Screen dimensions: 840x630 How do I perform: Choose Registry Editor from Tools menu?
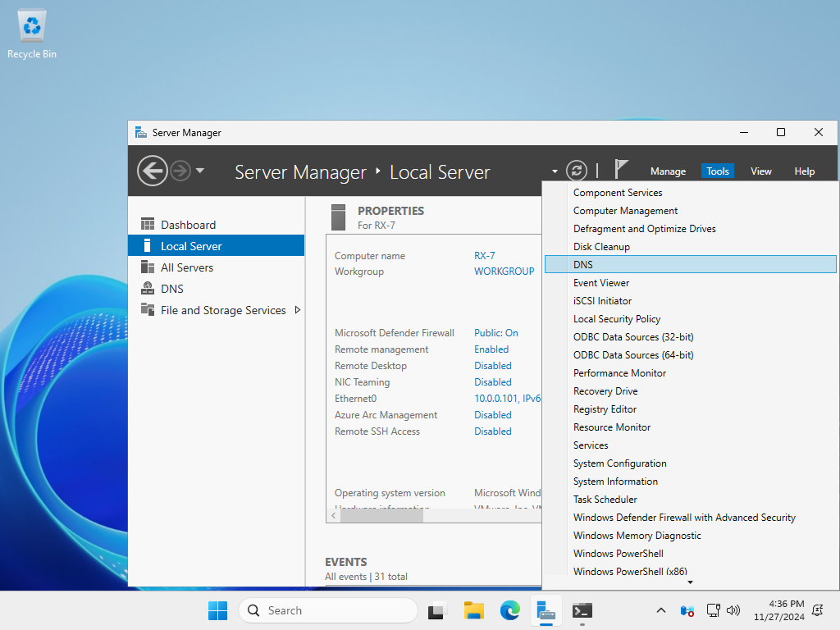(x=690, y=409)
